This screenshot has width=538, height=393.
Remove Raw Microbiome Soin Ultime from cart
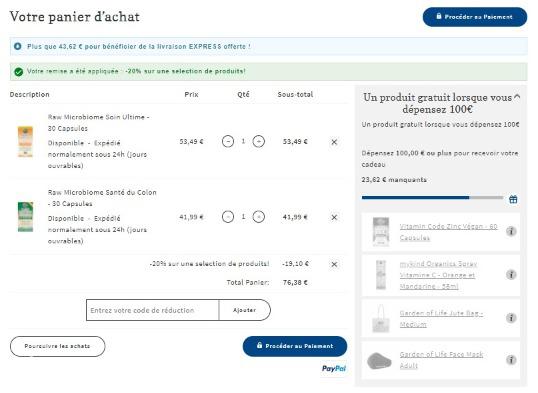[x=334, y=142]
